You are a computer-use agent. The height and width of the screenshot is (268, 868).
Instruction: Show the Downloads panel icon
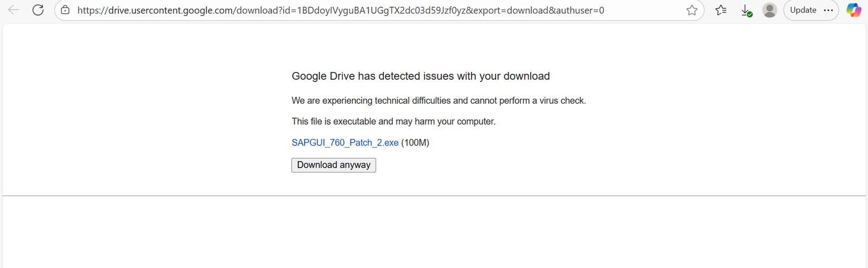pos(746,10)
